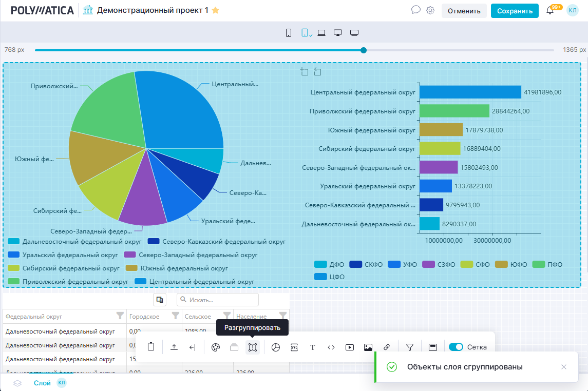Insert an SVG object from toolbar
Screen dimensions: 588x391
coord(294,347)
